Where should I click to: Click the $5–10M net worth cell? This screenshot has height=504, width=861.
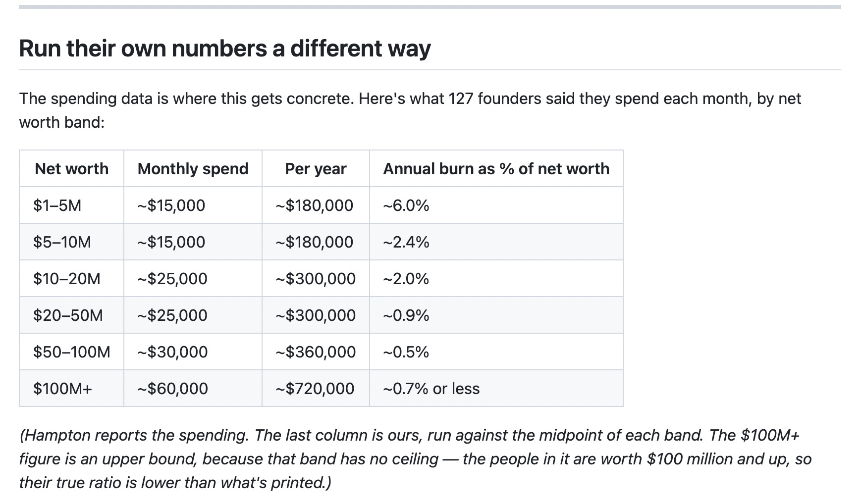pos(71,242)
